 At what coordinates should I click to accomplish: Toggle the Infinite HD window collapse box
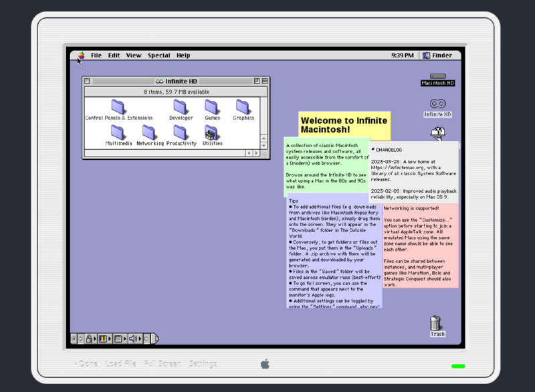[x=265, y=81]
